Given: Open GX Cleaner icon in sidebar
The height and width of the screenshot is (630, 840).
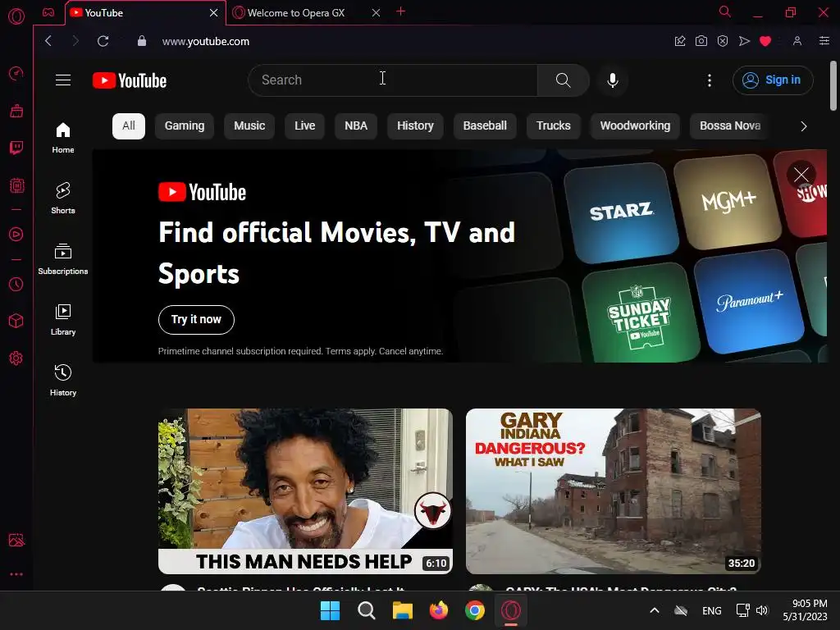Looking at the screenshot, I should coord(16,111).
